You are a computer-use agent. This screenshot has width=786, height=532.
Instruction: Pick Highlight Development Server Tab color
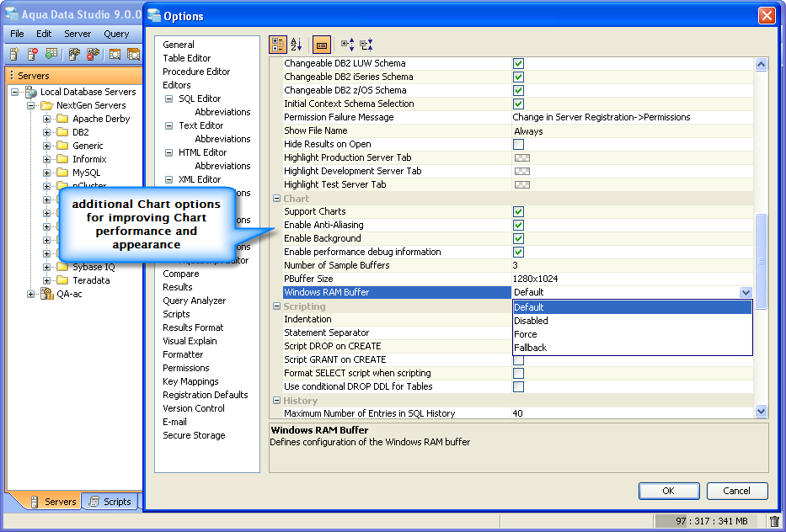pyautogui.click(x=522, y=172)
